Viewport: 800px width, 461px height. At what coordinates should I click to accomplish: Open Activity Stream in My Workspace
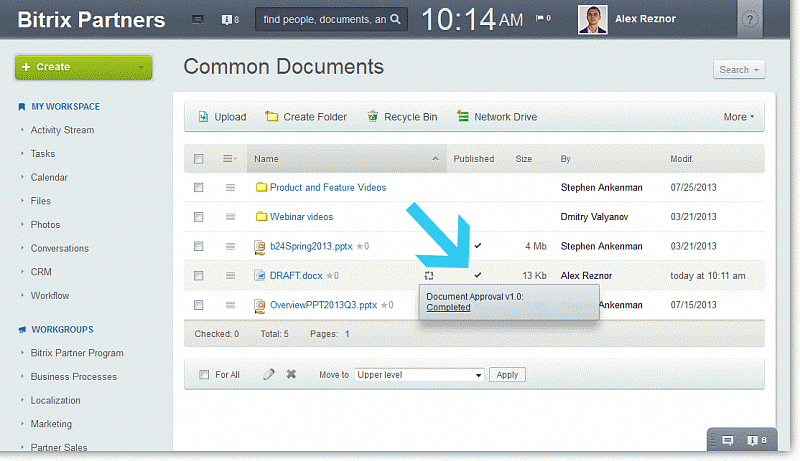pyautogui.click(x=62, y=130)
